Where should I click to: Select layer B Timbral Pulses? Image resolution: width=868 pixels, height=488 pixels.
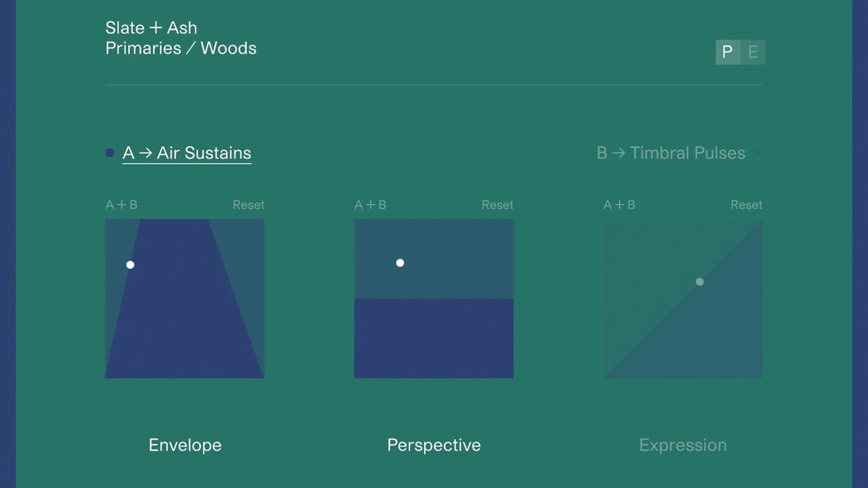tap(671, 153)
